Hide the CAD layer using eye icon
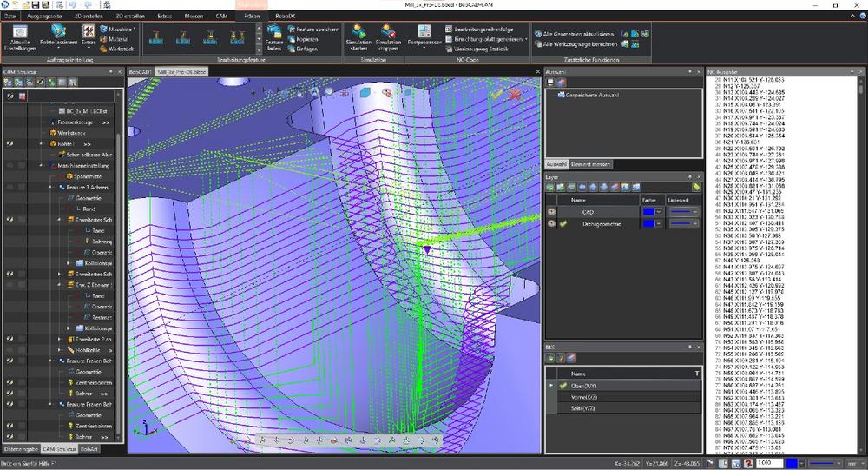The width and height of the screenshot is (868, 470). click(x=551, y=211)
